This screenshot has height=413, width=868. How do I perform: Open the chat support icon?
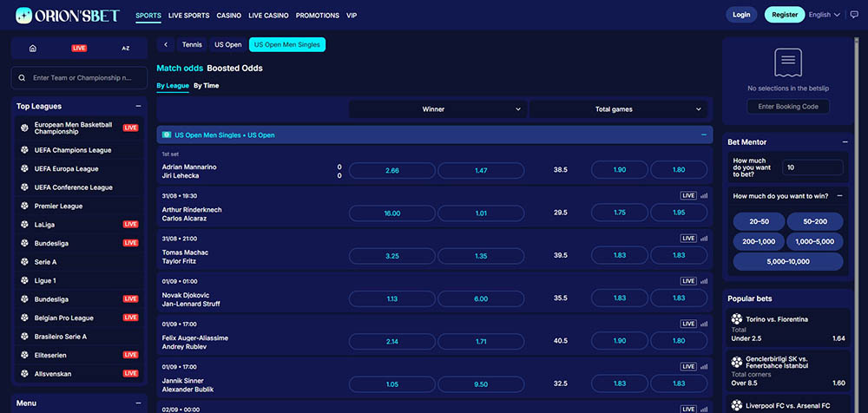(x=854, y=15)
